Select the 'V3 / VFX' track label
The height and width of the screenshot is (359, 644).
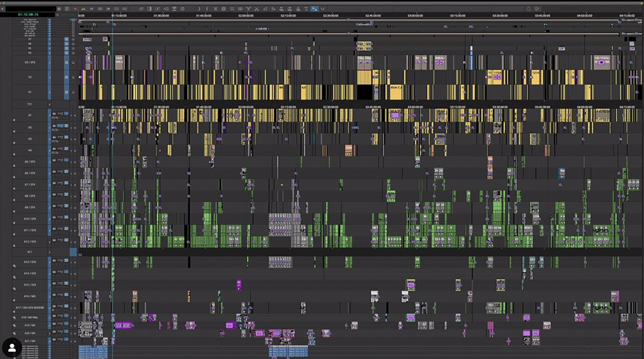[x=29, y=63]
